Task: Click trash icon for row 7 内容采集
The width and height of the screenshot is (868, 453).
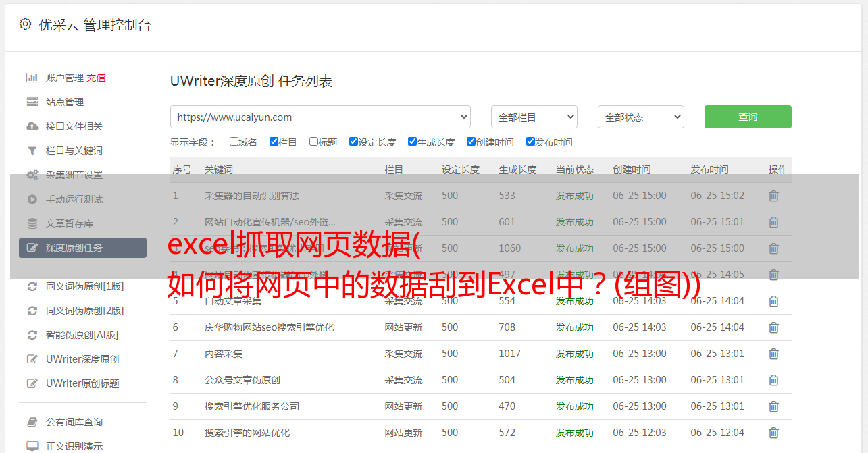Action: tap(773, 354)
